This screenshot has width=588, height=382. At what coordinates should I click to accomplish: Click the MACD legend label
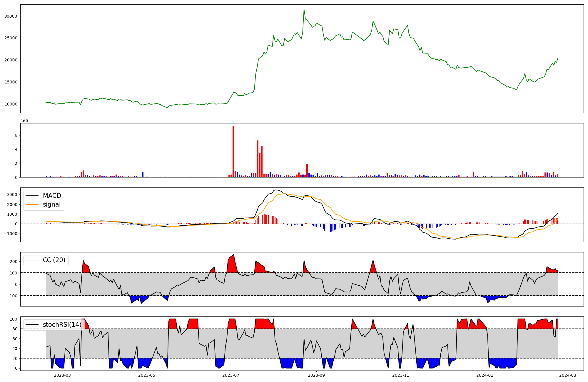coord(52,196)
